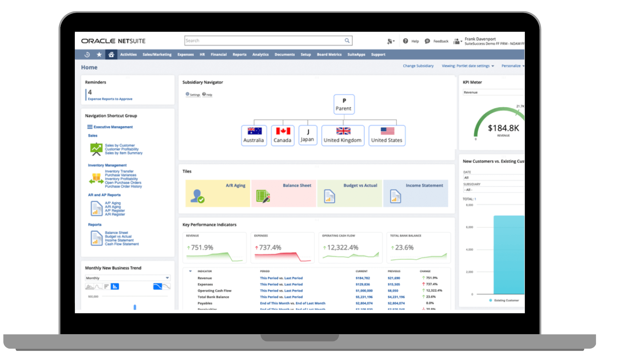Image resolution: width=644 pixels, height=362 pixels.
Task: Open the SUBSIDIARY All dropdown
Action: click(494, 190)
